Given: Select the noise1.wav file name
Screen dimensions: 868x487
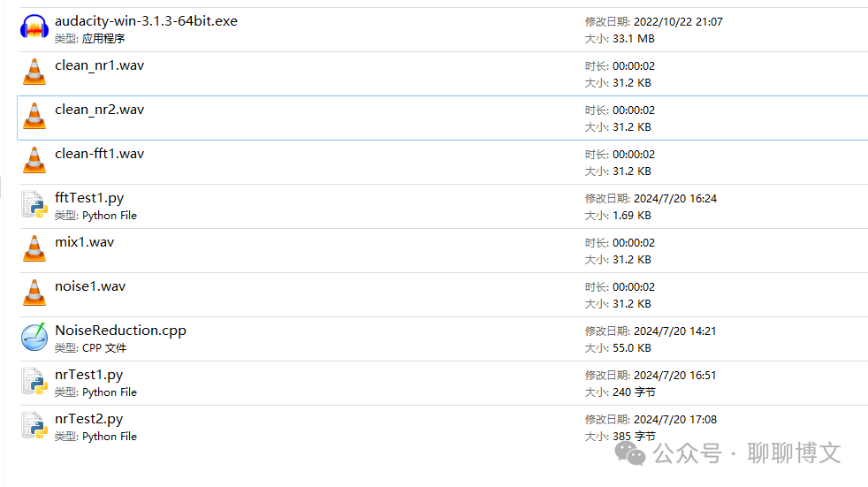Looking at the screenshot, I should (x=90, y=286).
